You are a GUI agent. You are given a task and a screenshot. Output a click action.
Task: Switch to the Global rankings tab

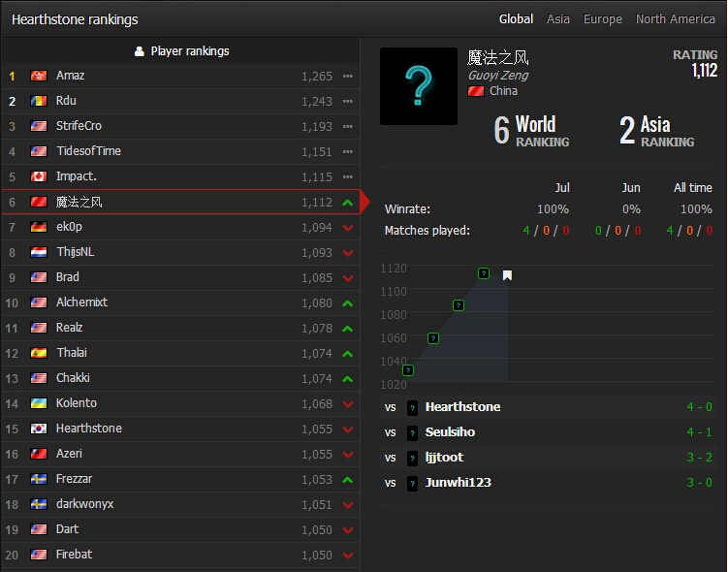(x=516, y=19)
